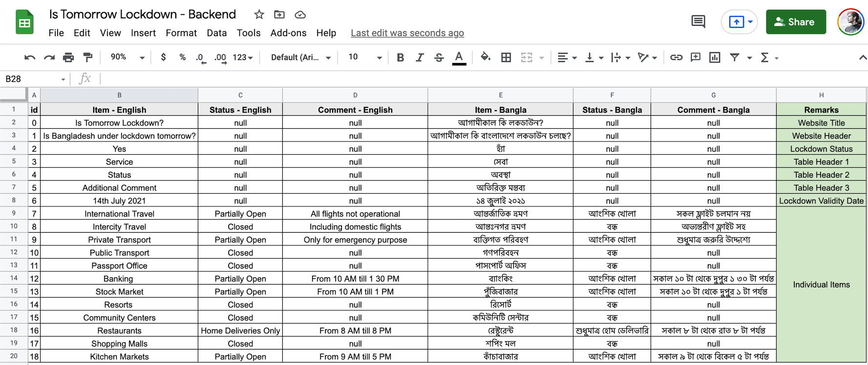Open the Format menu
The width and height of the screenshot is (868, 365).
pyautogui.click(x=181, y=33)
